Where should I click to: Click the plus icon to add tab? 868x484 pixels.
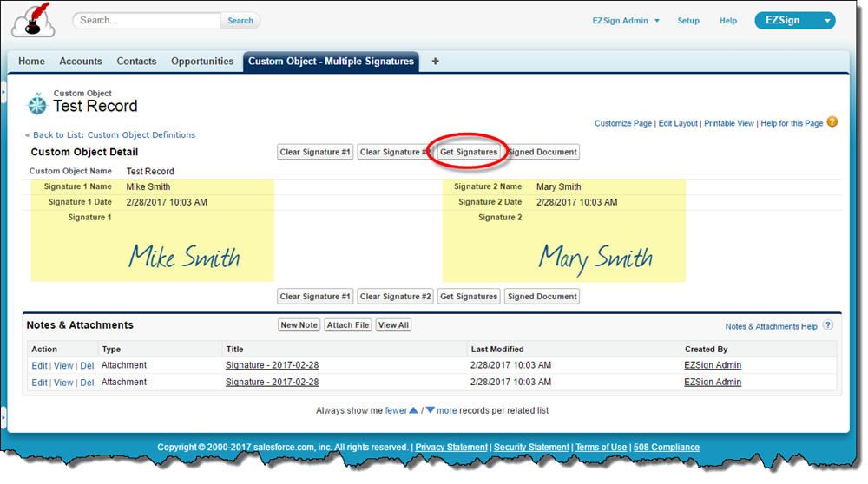(x=436, y=62)
